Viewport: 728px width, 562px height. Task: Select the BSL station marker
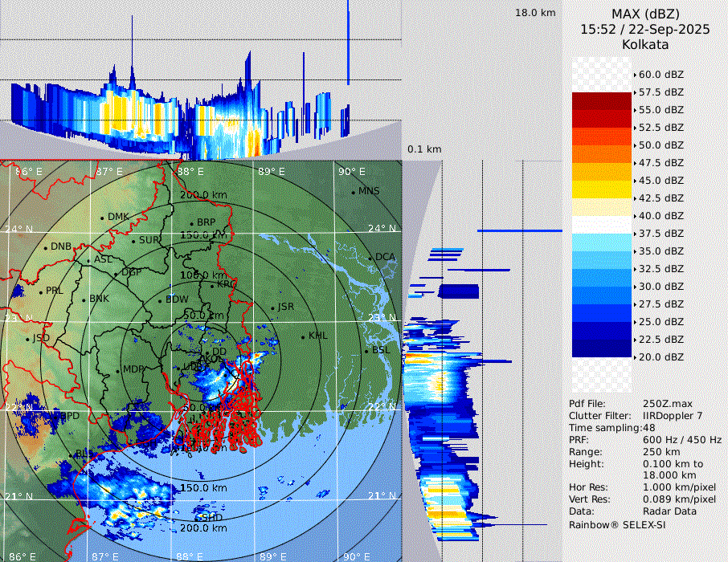[366, 351]
